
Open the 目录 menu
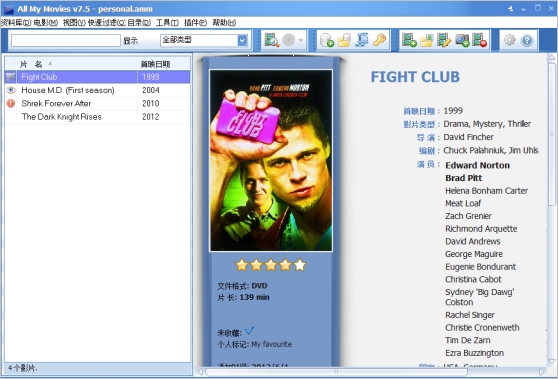pos(139,23)
